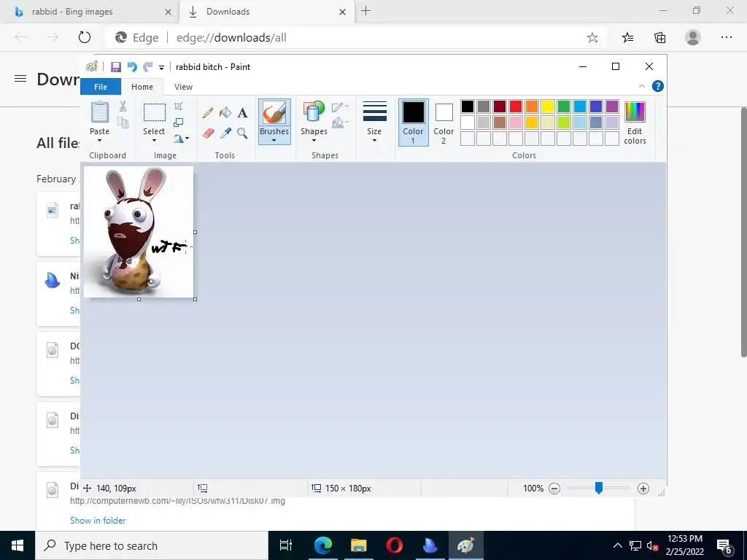Click the Edge address bar URL

231,38
